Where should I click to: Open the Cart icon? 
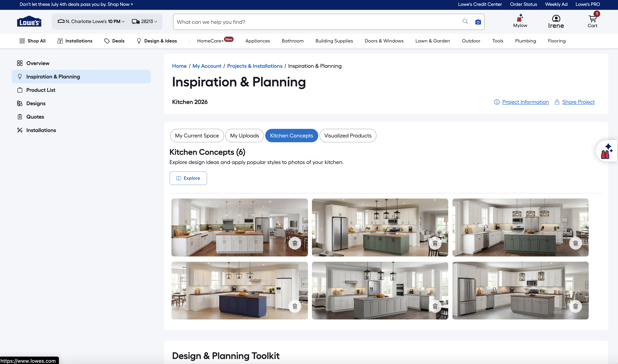tap(592, 19)
